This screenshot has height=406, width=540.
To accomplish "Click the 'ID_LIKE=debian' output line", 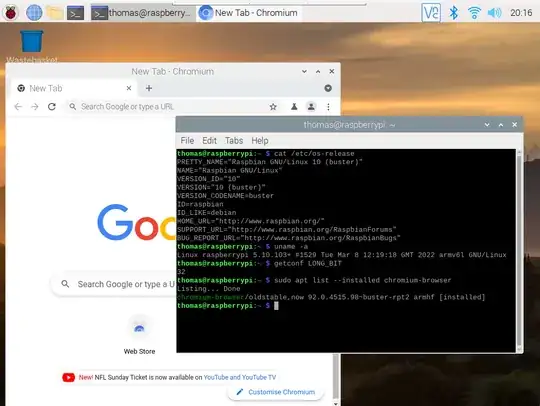I will pyautogui.click(x=207, y=212).
